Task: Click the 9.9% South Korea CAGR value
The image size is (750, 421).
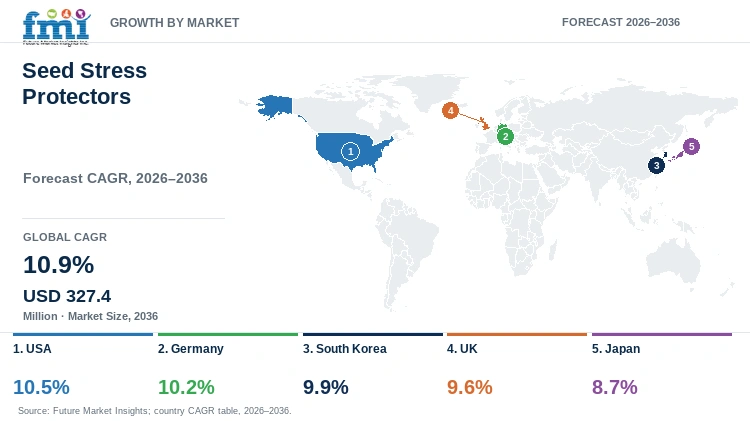Action: 326,387
